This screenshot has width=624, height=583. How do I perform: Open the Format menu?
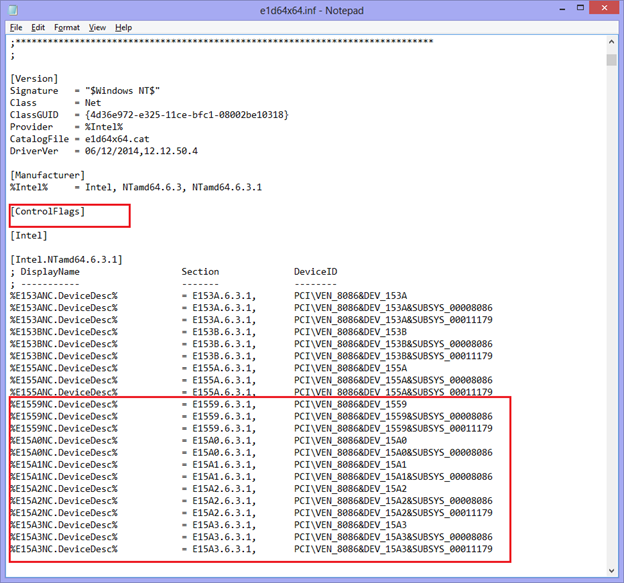67,28
